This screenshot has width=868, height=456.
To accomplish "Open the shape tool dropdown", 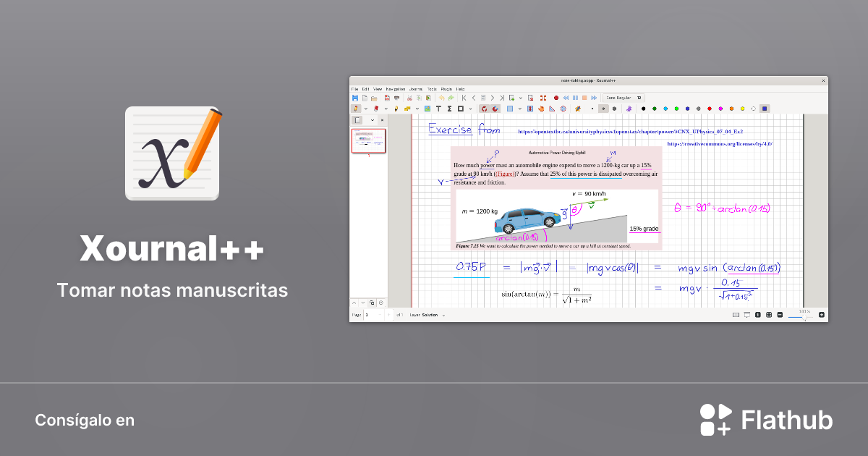I will point(470,108).
